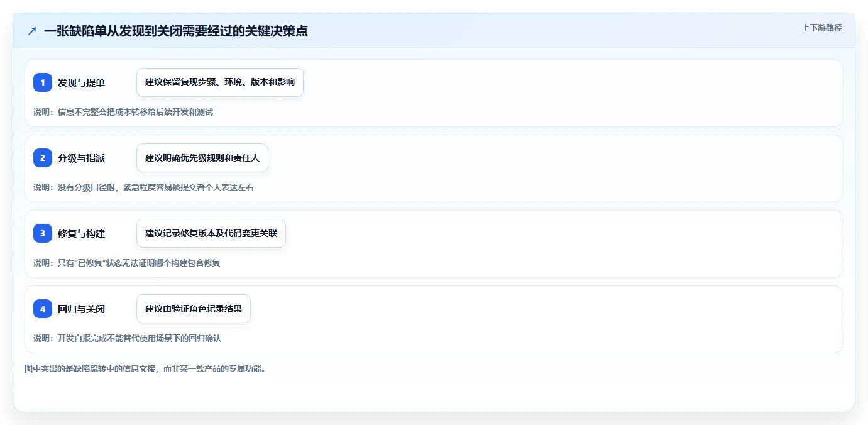This screenshot has width=868, height=425.
Task: Select the 修复与构建 step label
Action: [x=81, y=233]
